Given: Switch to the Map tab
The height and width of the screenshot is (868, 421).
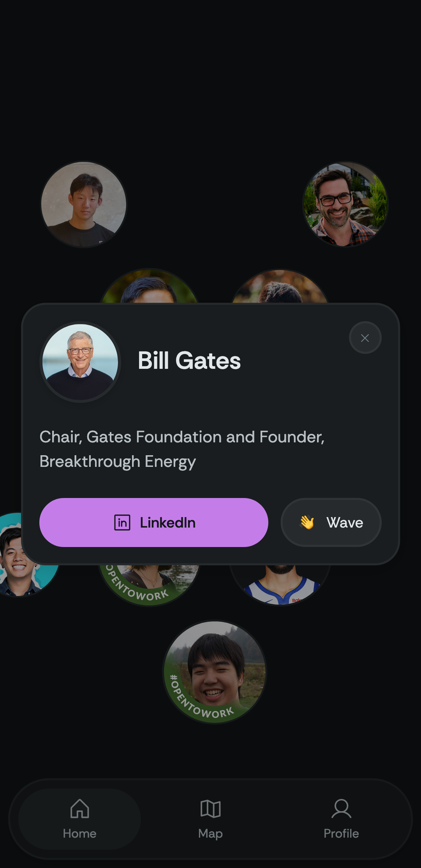Looking at the screenshot, I should tap(210, 819).
